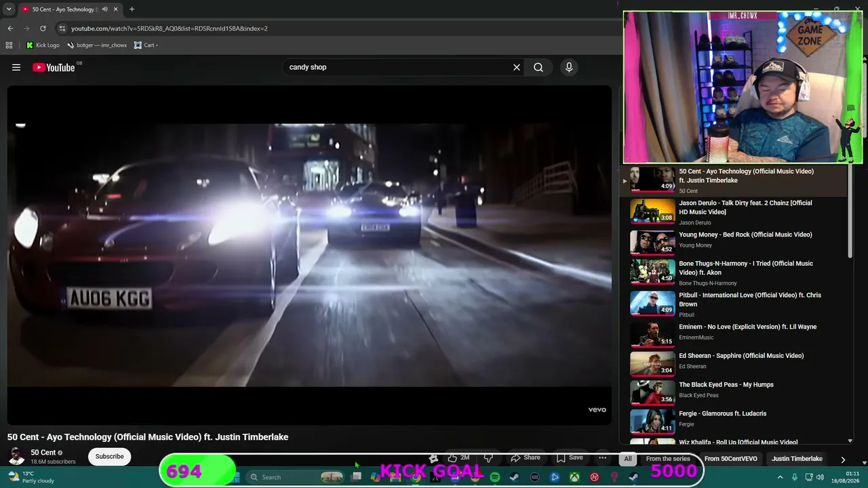Play Bone Thugs-N-Harmony - I Tried

point(734,272)
